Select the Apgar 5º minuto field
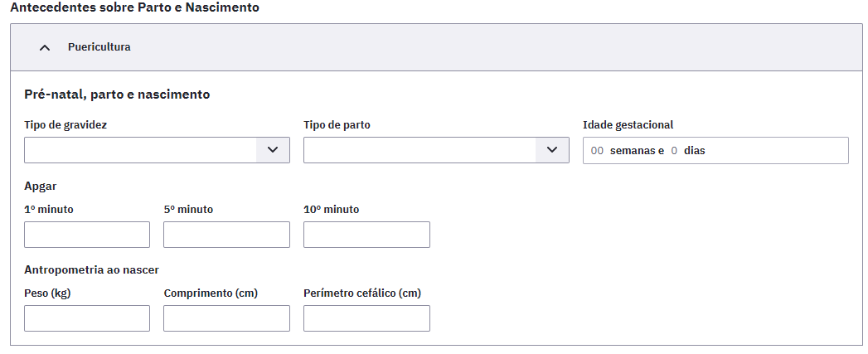868x354 pixels. click(x=226, y=235)
